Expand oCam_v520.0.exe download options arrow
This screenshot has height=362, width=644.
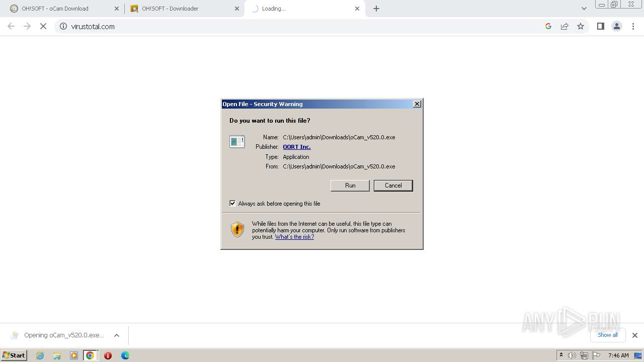click(117, 335)
